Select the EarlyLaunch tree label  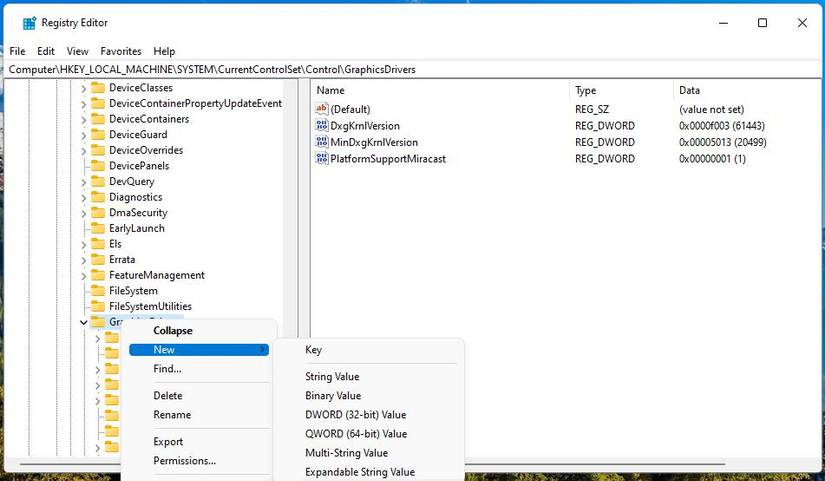pyautogui.click(x=137, y=228)
